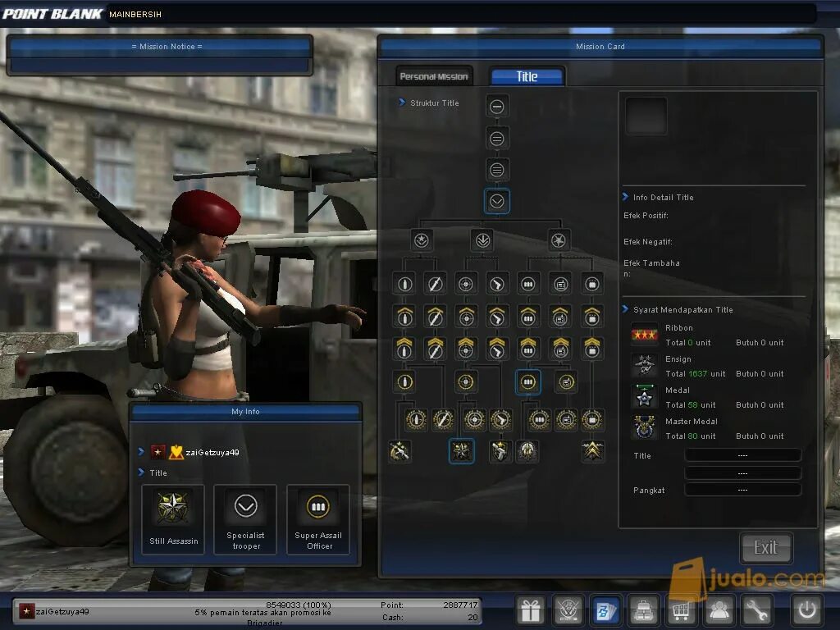Switch to the Personal Mission tab

point(434,76)
